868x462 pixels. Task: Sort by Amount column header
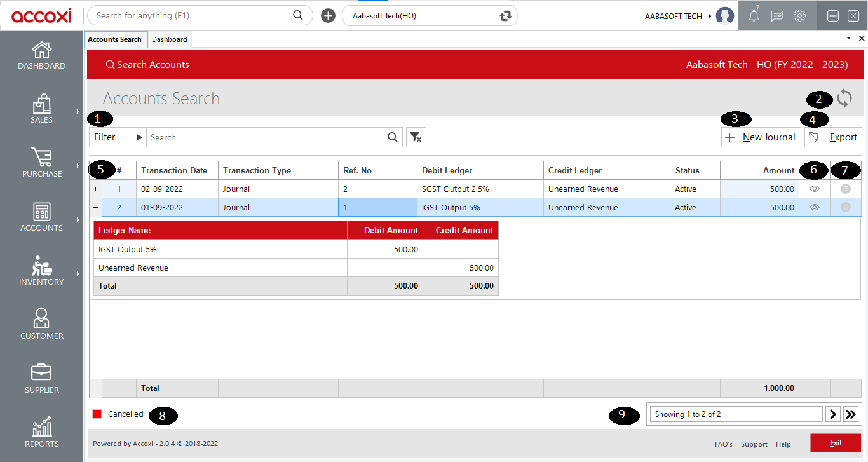(759, 170)
